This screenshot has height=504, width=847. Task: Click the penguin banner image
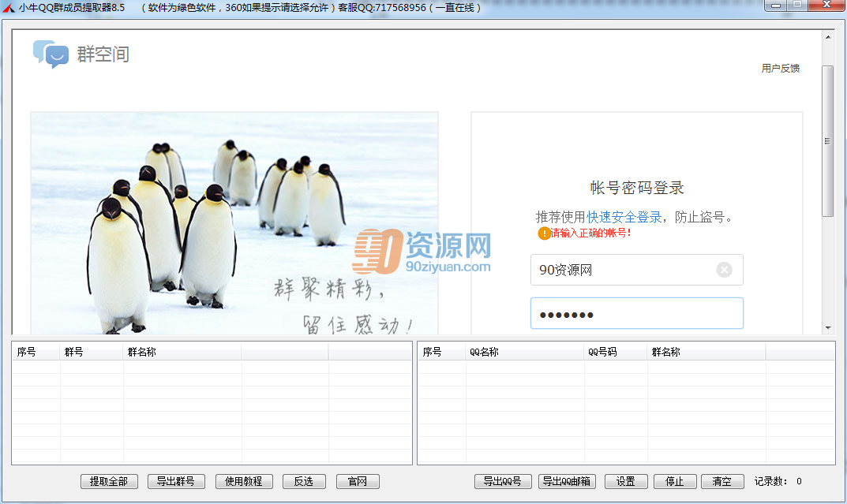point(234,223)
